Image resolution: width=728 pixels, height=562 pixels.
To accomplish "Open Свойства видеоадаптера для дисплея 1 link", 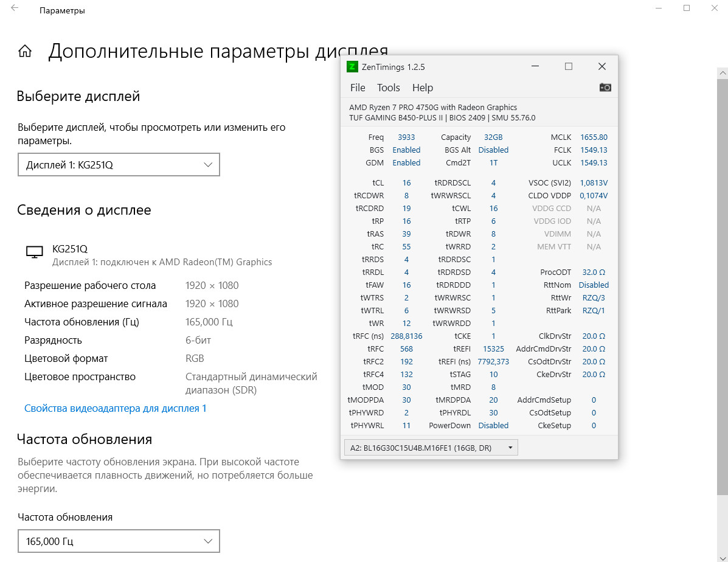I will [115, 408].
